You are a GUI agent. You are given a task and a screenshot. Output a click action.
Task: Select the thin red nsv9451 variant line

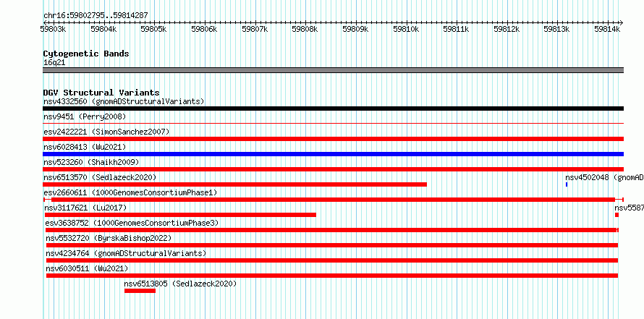point(333,123)
